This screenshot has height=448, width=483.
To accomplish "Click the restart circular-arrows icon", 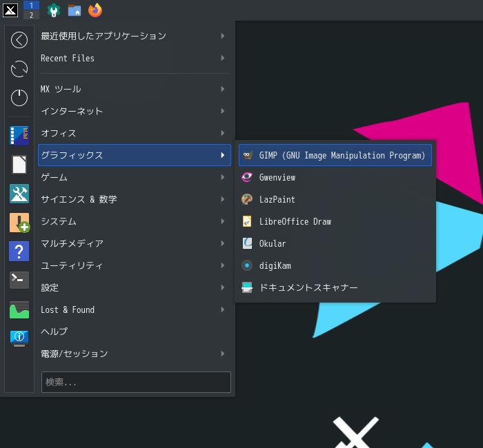I will (x=19, y=69).
